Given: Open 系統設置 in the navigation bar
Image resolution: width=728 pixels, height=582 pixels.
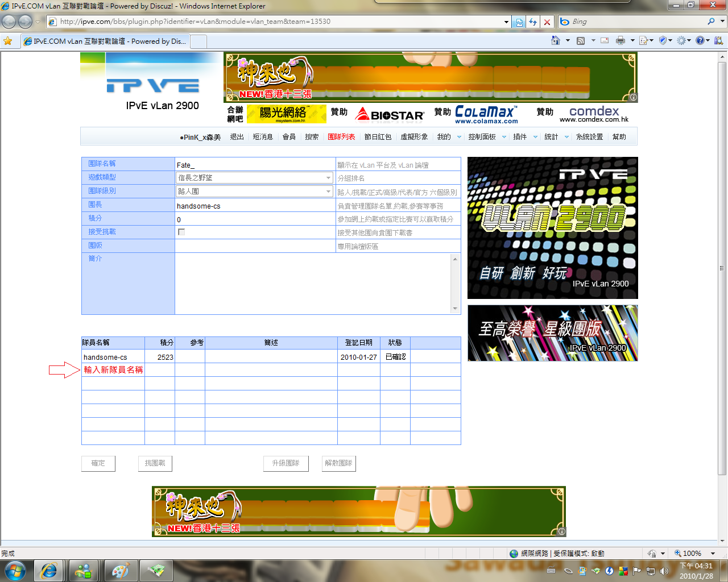Looking at the screenshot, I should 589,137.
